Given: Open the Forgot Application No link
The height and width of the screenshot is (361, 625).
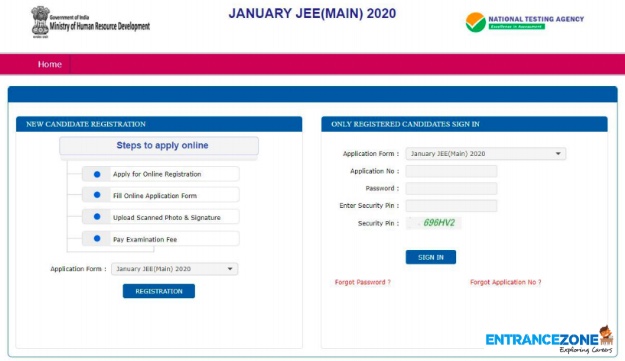Looking at the screenshot, I should tap(505, 282).
